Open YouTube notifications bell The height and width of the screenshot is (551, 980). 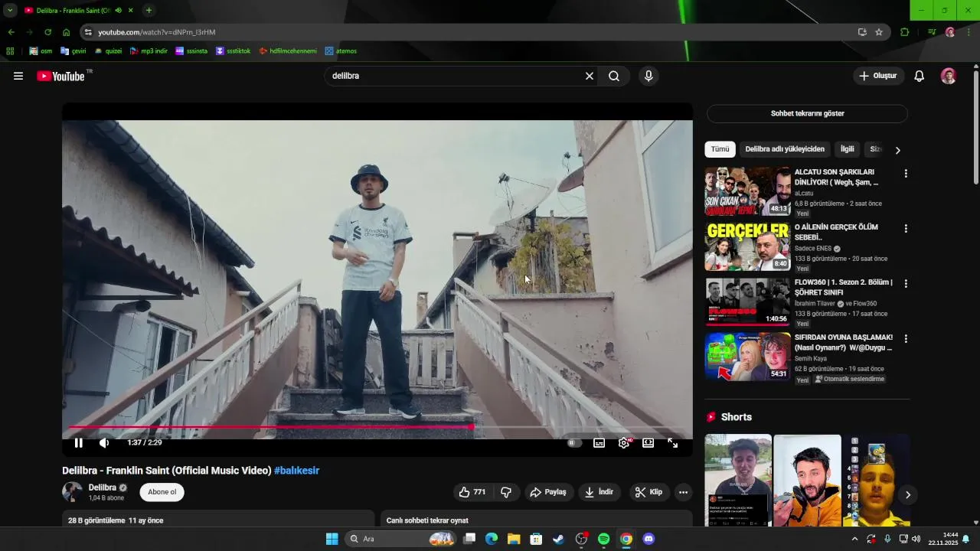(920, 76)
